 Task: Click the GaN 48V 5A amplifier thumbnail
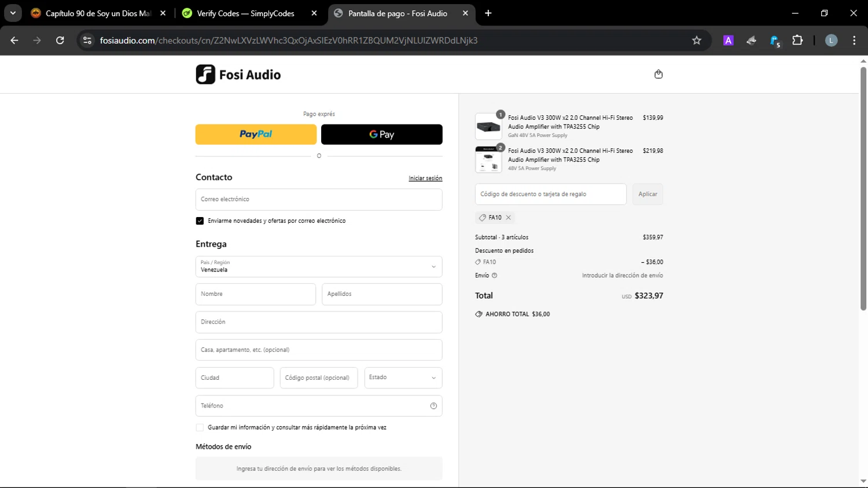pos(488,126)
